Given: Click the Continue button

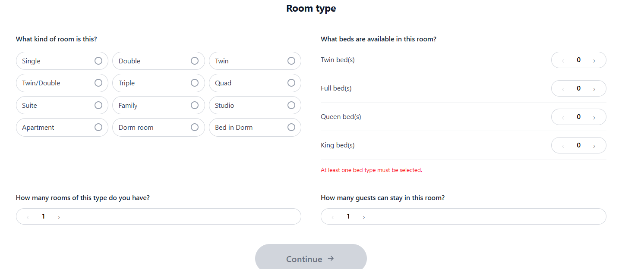Looking at the screenshot, I should click(311, 258).
